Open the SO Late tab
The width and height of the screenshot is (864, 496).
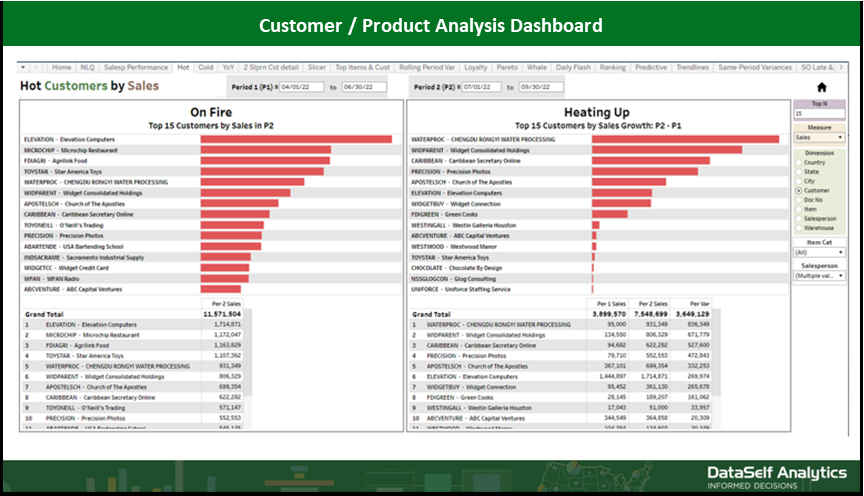click(817, 67)
